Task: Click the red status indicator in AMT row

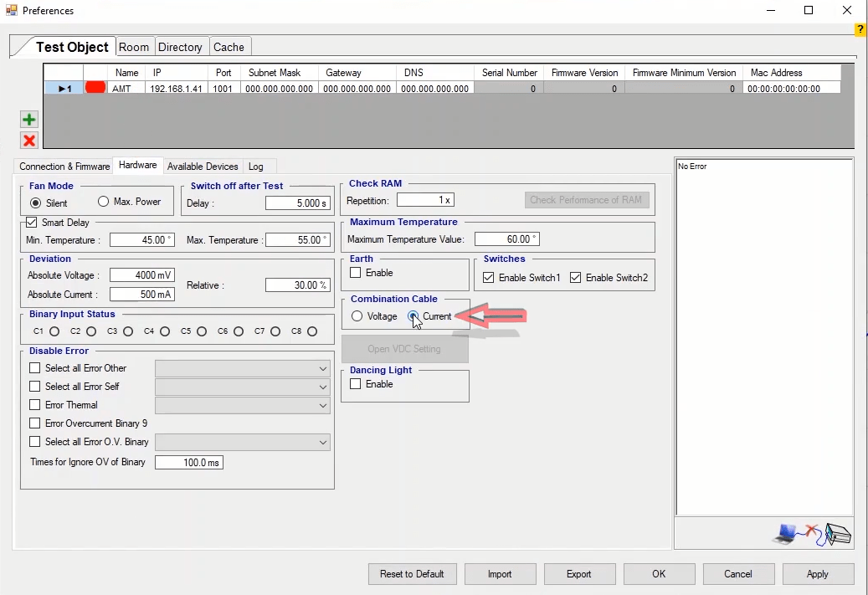Action: (95, 88)
